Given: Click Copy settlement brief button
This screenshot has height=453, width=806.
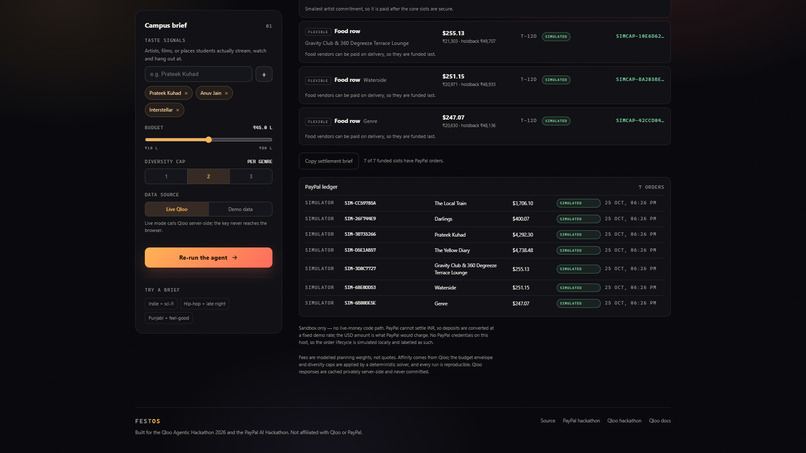Looking at the screenshot, I should [328, 161].
